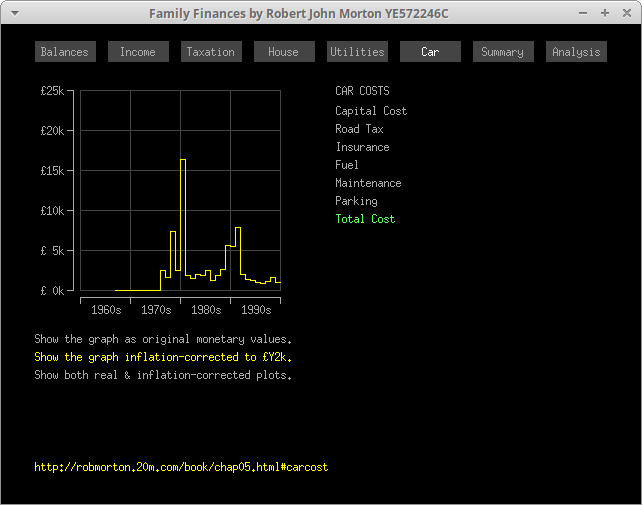Open the Analysis tab
The height and width of the screenshot is (505, 642).
(x=576, y=52)
